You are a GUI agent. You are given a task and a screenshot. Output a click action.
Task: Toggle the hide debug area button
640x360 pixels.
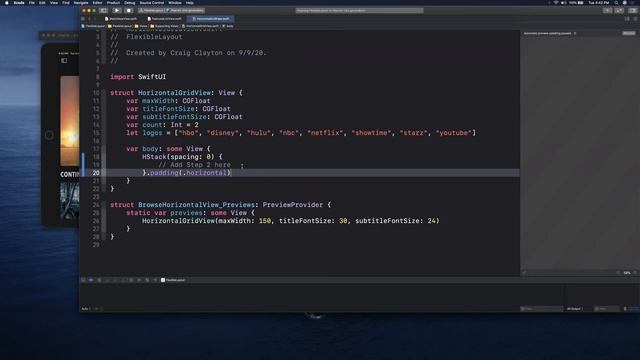83,280
